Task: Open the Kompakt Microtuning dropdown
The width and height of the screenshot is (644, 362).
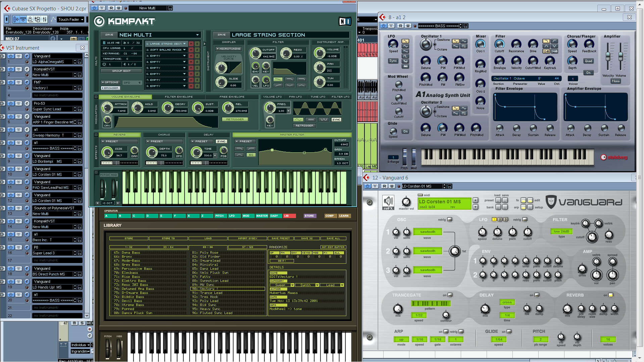Action: pos(229,49)
